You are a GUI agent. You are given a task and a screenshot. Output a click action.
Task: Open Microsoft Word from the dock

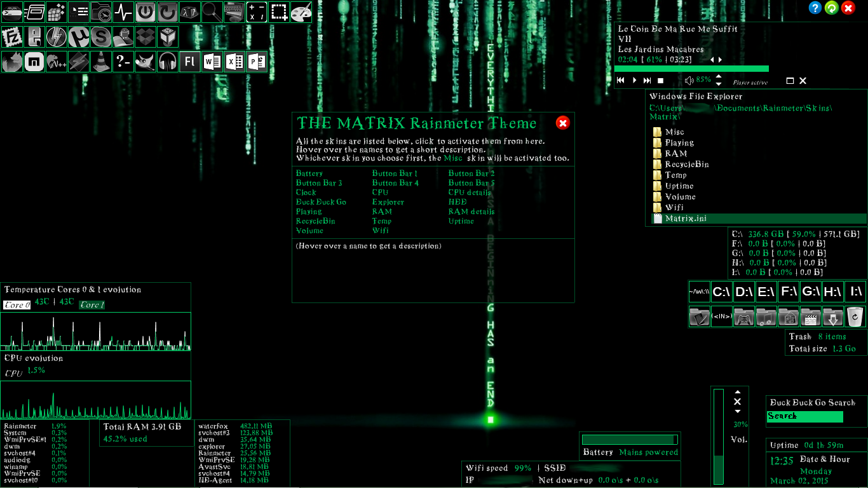point(212,62)
